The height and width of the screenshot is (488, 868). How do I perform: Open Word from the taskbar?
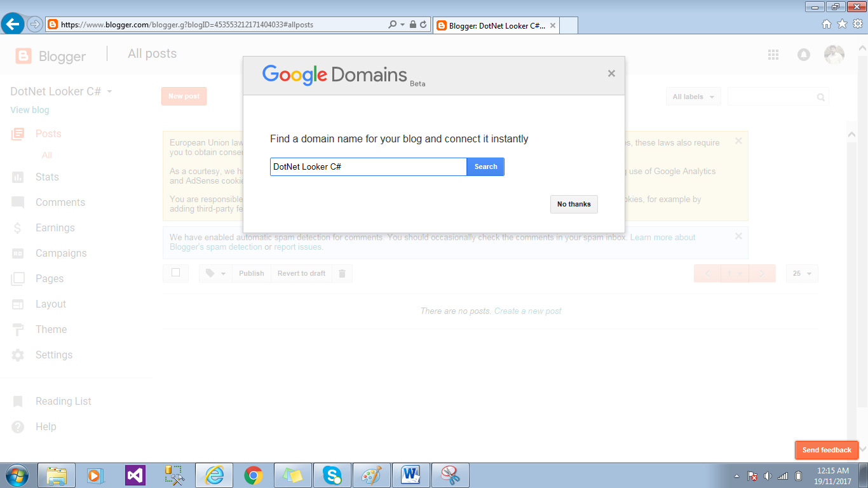click(411, 475)
